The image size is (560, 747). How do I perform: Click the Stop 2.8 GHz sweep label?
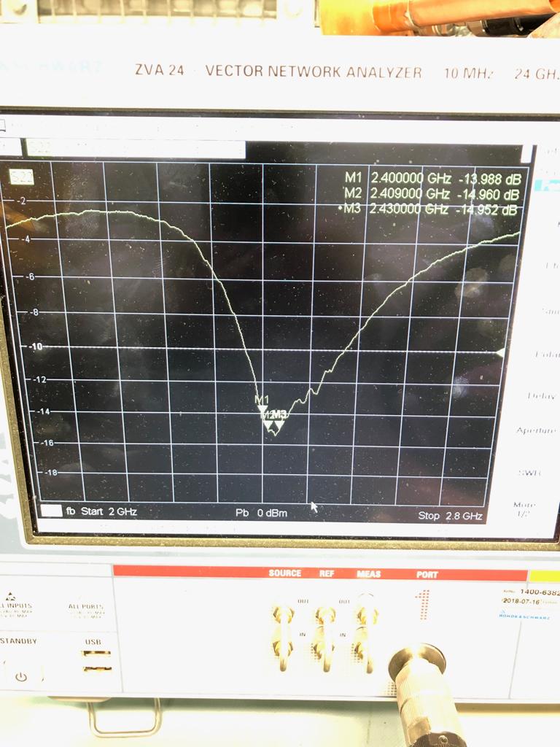click(x=450, y=516)
